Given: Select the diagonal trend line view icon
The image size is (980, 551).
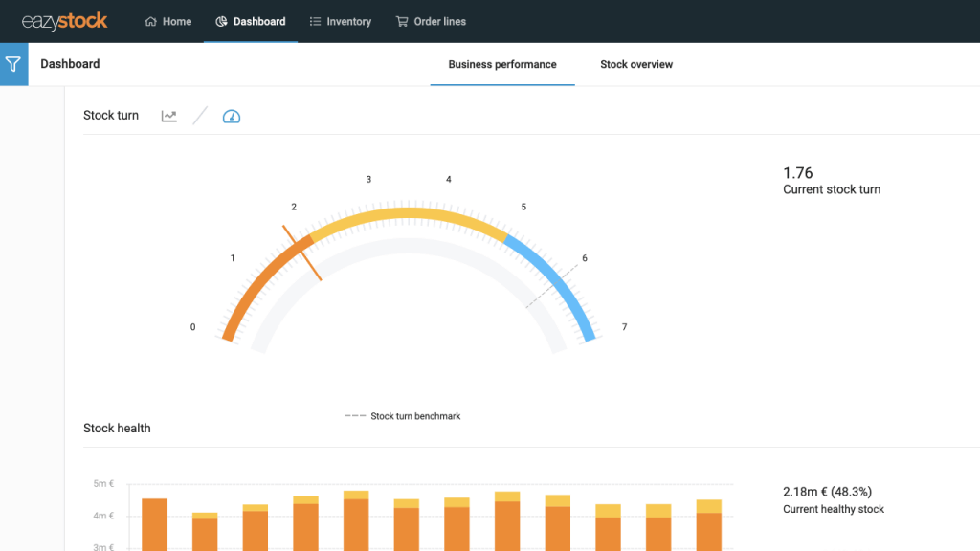Looking at the screenshot, I should (200, 115).
